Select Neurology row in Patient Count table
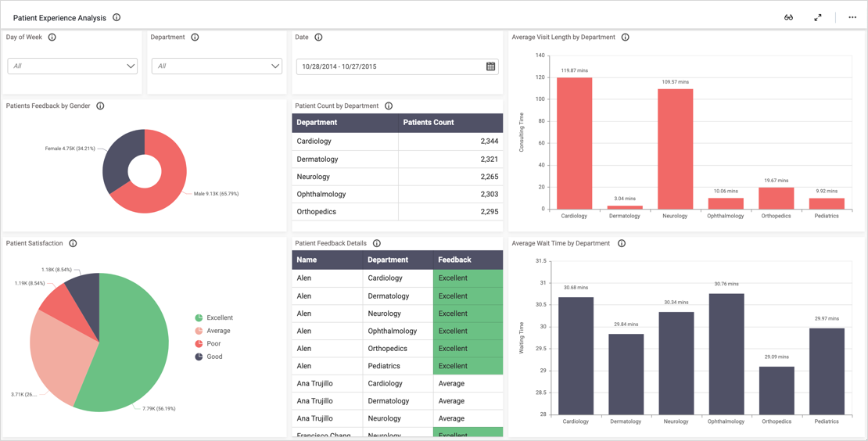This screenshot has height=441, width=868. (x=397, y=177)
